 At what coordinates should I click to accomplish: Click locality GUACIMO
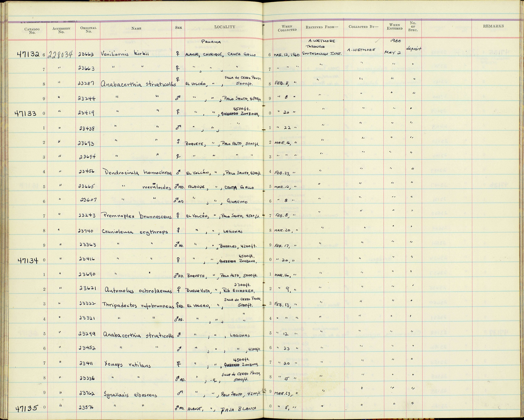pyautogui.click(x=237, y=202)
